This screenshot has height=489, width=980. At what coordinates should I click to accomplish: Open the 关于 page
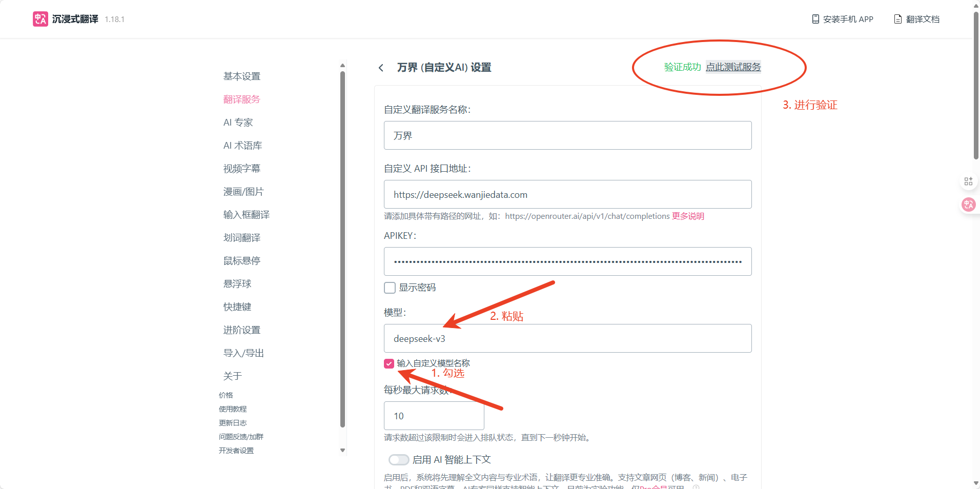tap(233, 376)
